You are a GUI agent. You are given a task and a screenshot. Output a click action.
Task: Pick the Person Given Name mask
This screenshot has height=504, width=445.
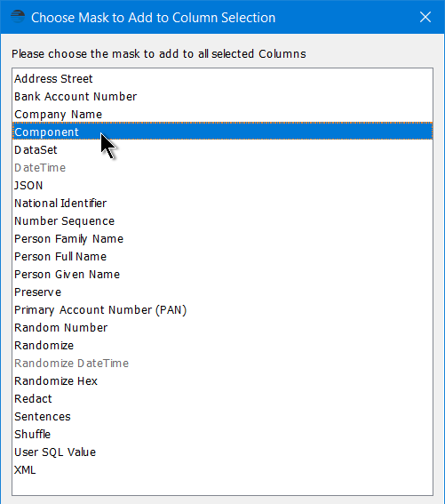point(222,274)
